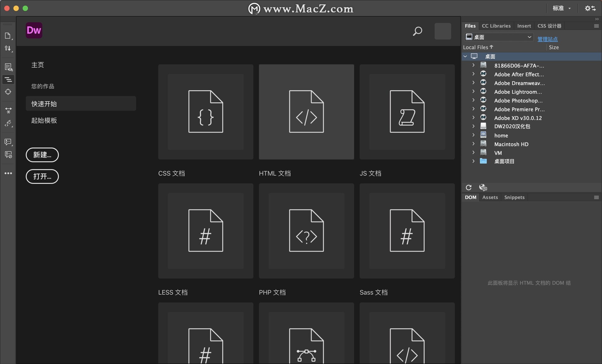This screenshot has height=364, width=602.
Task: Expand the Adobe Dreamweav folder
Action: 473,83
